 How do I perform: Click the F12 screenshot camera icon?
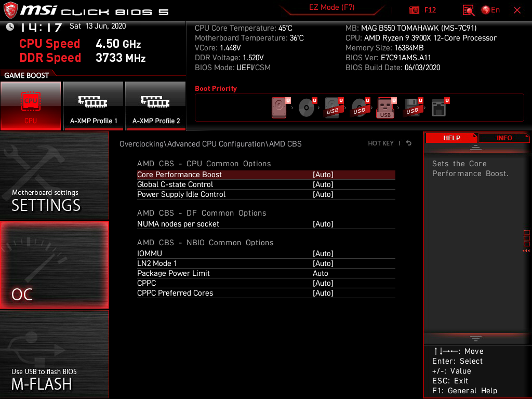[x=414, y=10]
